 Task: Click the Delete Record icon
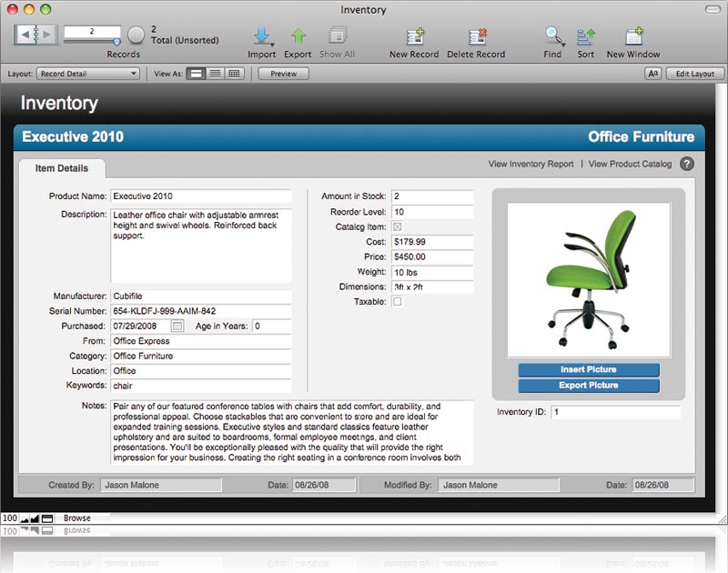click(x=477, y=36)
